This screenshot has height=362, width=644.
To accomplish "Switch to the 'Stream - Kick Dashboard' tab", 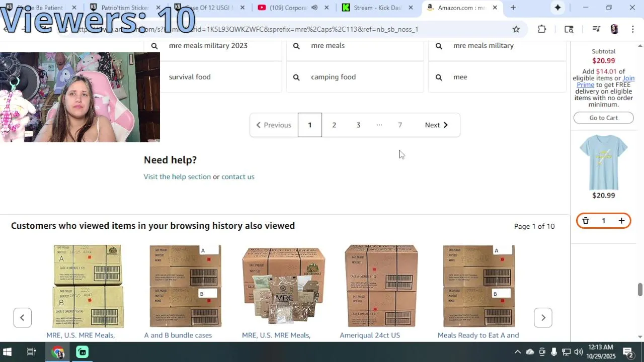I will click(x=377, y=8).
